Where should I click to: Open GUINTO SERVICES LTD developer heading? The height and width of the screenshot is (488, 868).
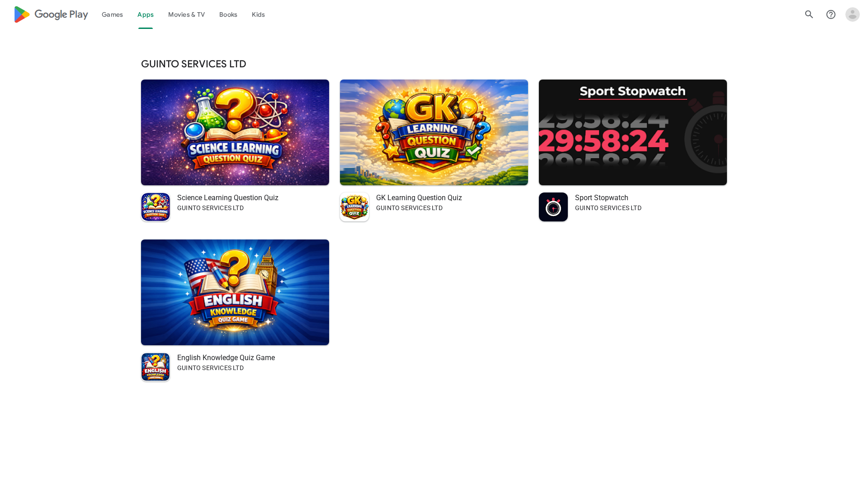(x=193, y=64)
